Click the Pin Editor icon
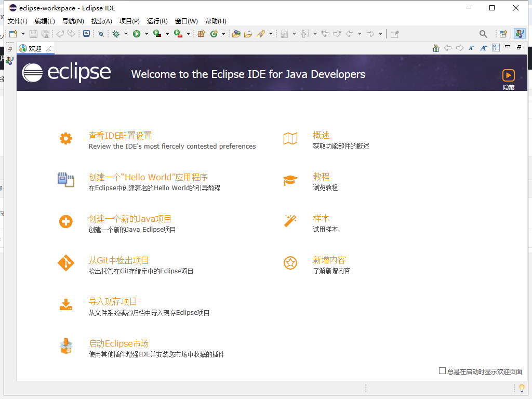This screenshot has width=532, height=399. [395, 34]
